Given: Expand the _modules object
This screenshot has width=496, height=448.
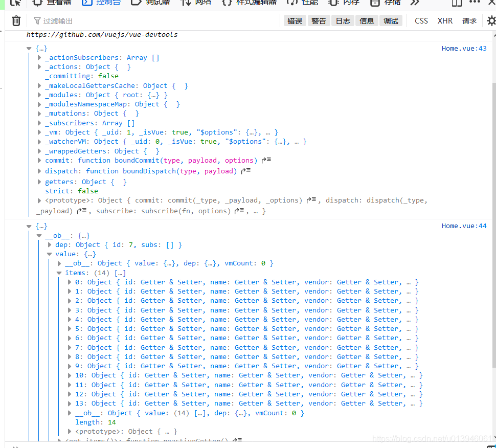Looking at the screenshot, I should point(39,95).
